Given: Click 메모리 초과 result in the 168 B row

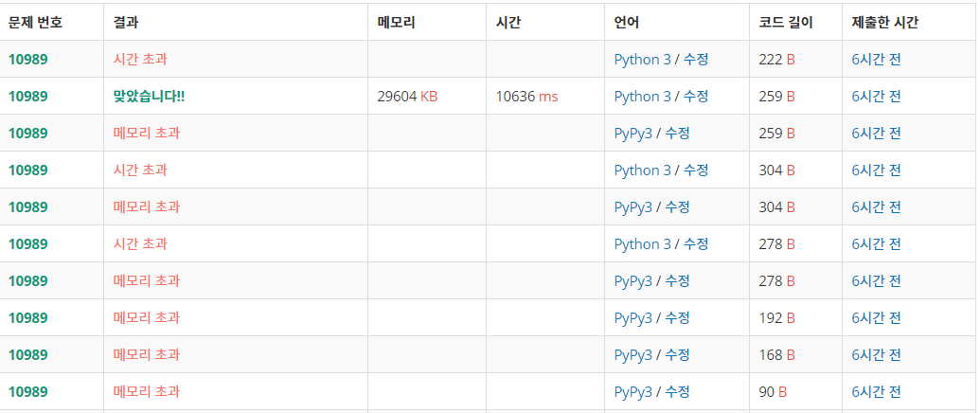Looking at the screenshot, I should coord(146,355).
